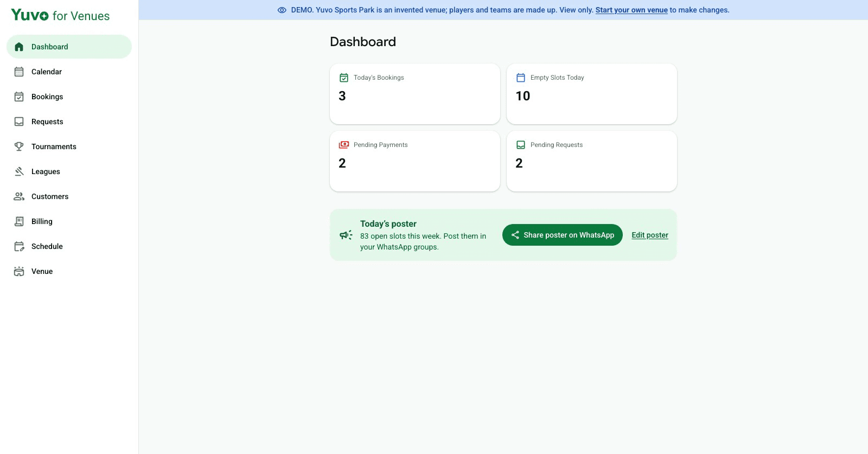This screenshot has height=454, width=868.
Task: Click the Dashboard page heading
Action: (363, 42)
